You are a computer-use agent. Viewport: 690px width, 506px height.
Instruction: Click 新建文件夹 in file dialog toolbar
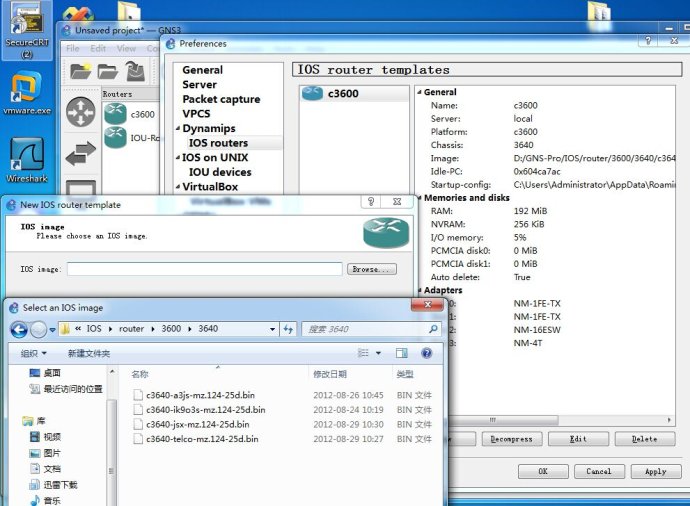point(89,353)
